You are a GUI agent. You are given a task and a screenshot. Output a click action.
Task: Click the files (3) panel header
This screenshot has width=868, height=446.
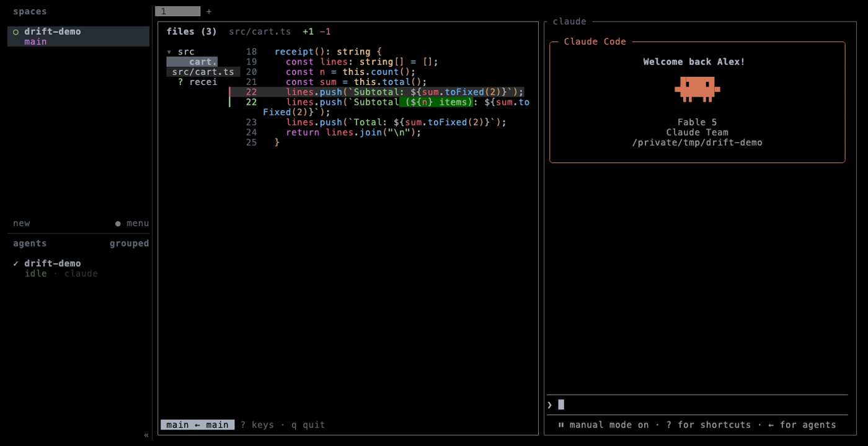(x=192, y=32)
